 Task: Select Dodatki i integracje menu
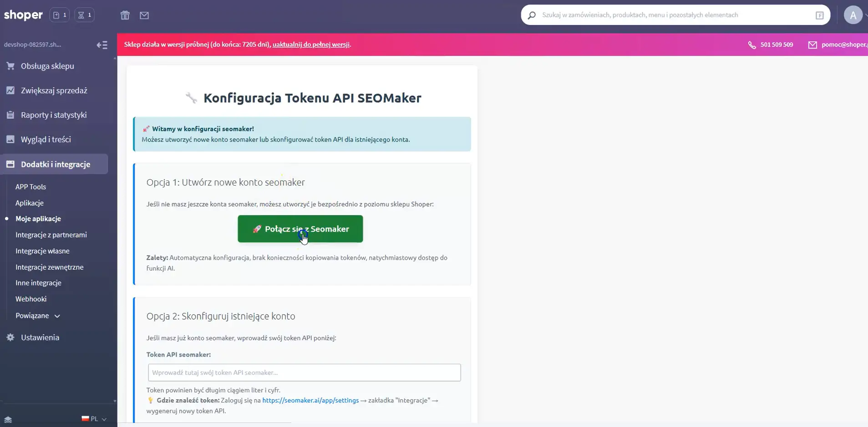click(54, 164)
